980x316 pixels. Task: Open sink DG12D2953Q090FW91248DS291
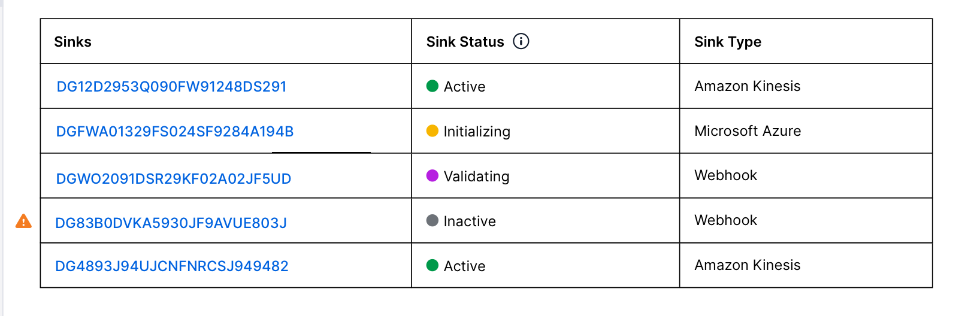tap(171, 87)
